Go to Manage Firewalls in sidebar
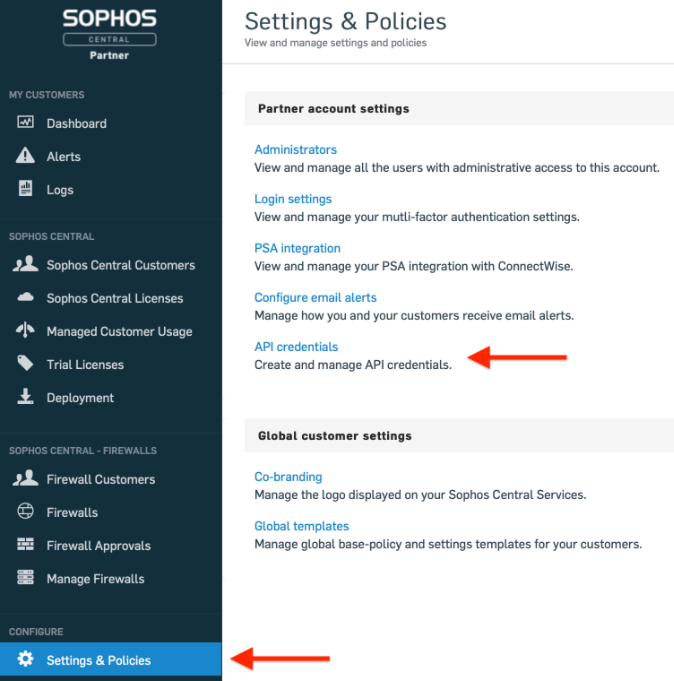The image size is (674, 681). 95,578
